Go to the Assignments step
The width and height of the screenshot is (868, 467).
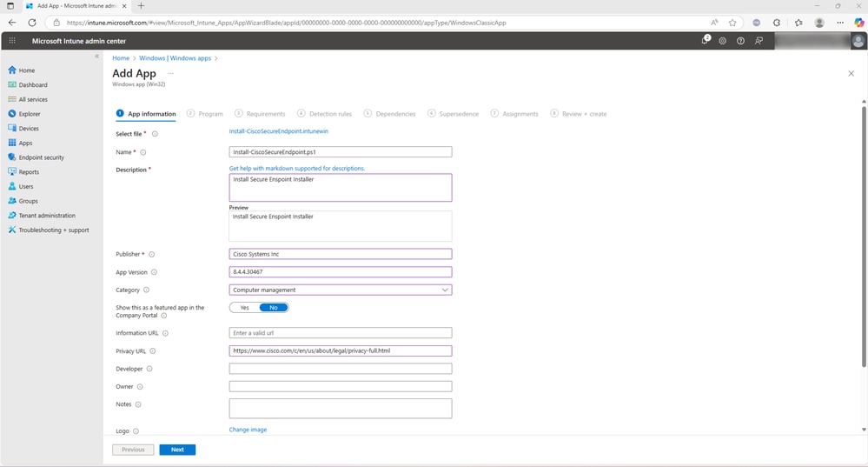coord(514,114)
